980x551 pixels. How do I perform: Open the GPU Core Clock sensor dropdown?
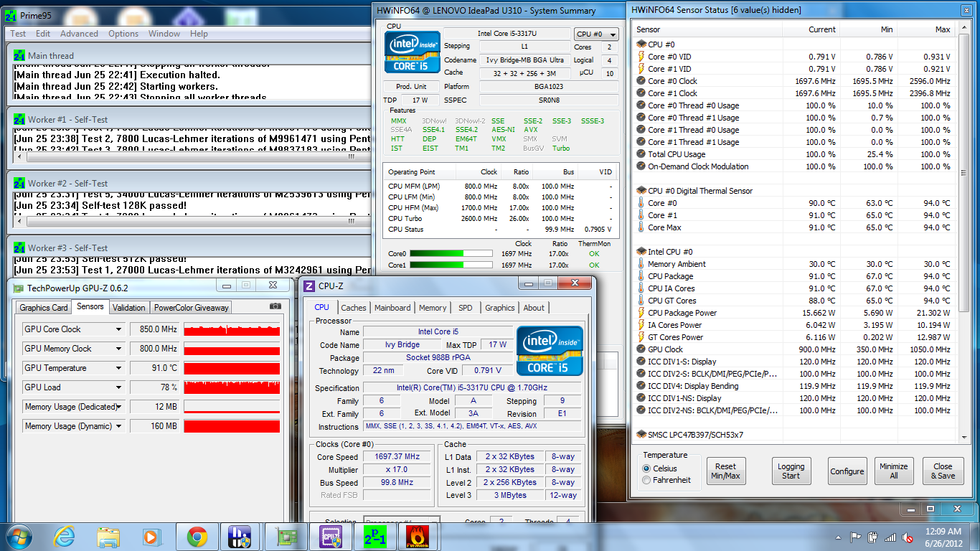click(119, 329)
